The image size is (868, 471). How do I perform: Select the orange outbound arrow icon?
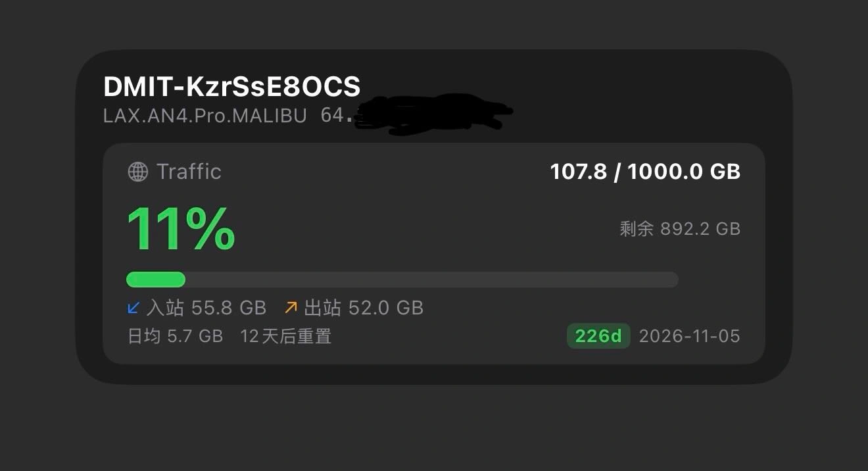point(291,307)
